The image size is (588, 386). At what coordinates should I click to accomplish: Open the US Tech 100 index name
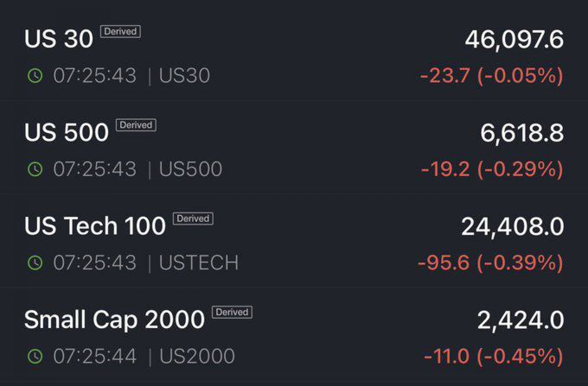95,226
